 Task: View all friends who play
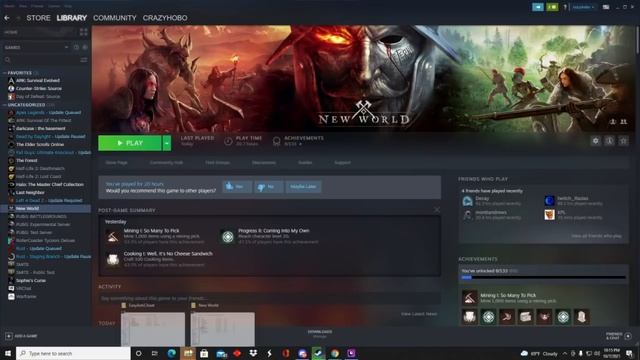596,236
